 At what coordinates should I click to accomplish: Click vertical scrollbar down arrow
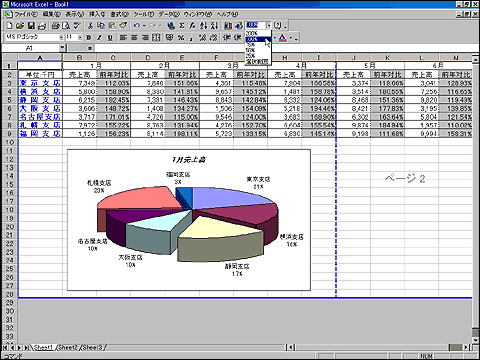click(476, 340)
